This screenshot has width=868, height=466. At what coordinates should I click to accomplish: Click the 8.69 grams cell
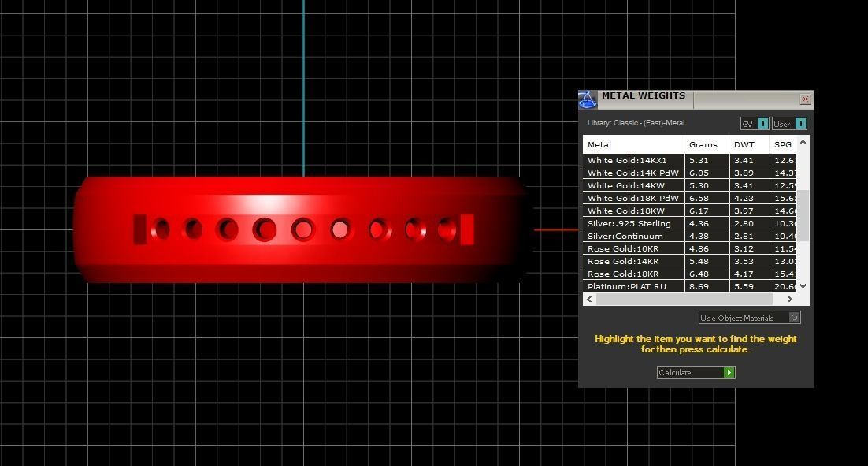707,286
